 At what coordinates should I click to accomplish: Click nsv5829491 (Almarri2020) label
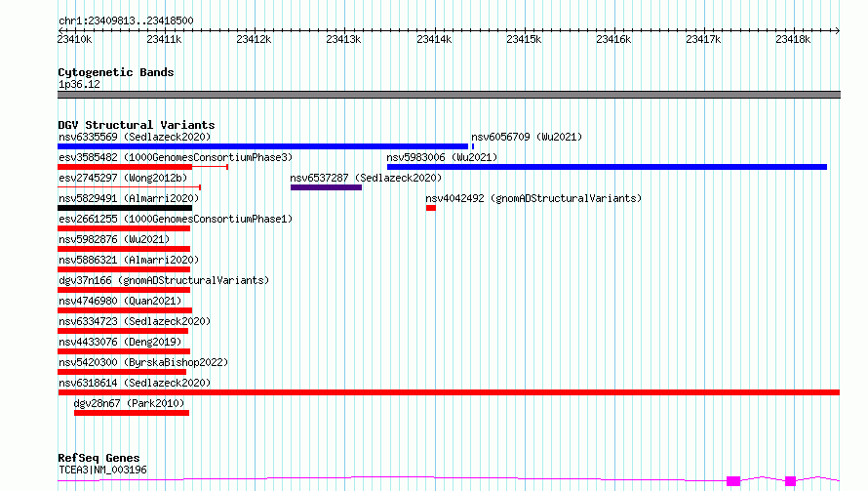(x=129, y=198)
